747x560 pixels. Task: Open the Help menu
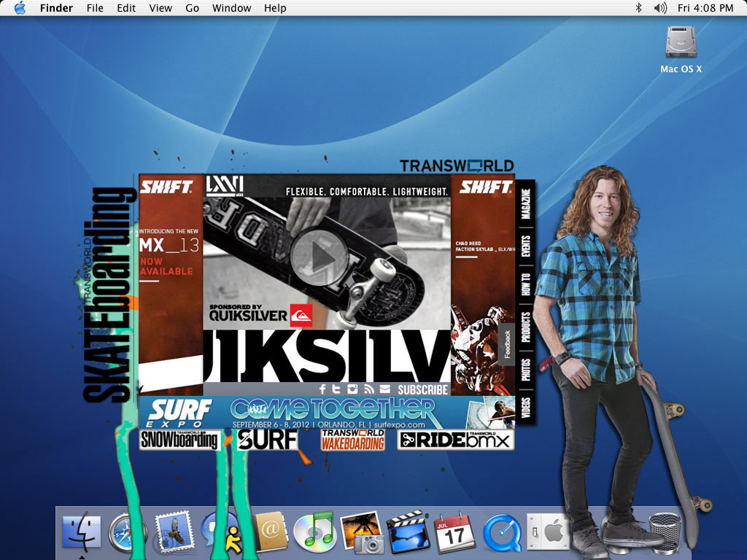[x=275, y=8]
